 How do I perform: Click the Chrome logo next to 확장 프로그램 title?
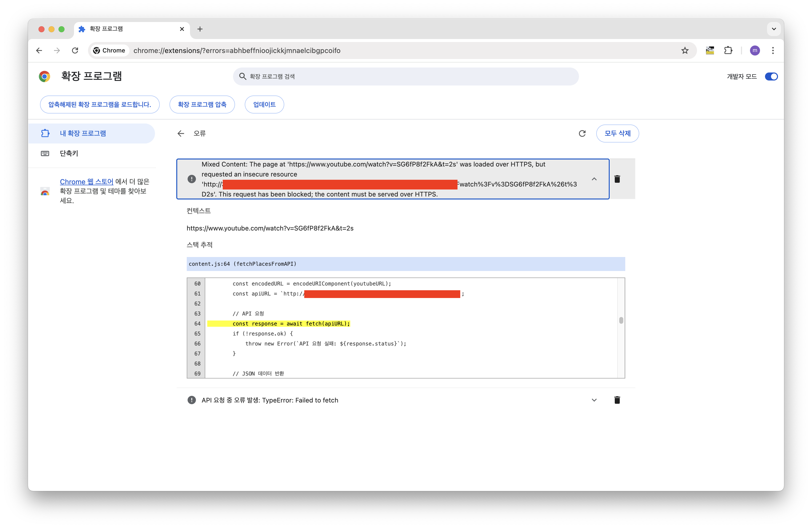tap(44, 76)
